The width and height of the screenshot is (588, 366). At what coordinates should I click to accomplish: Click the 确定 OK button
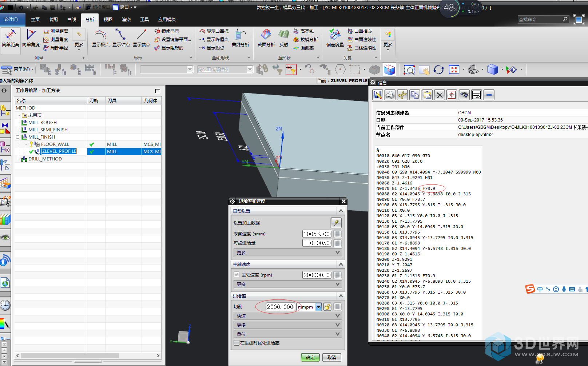[310, 357]
